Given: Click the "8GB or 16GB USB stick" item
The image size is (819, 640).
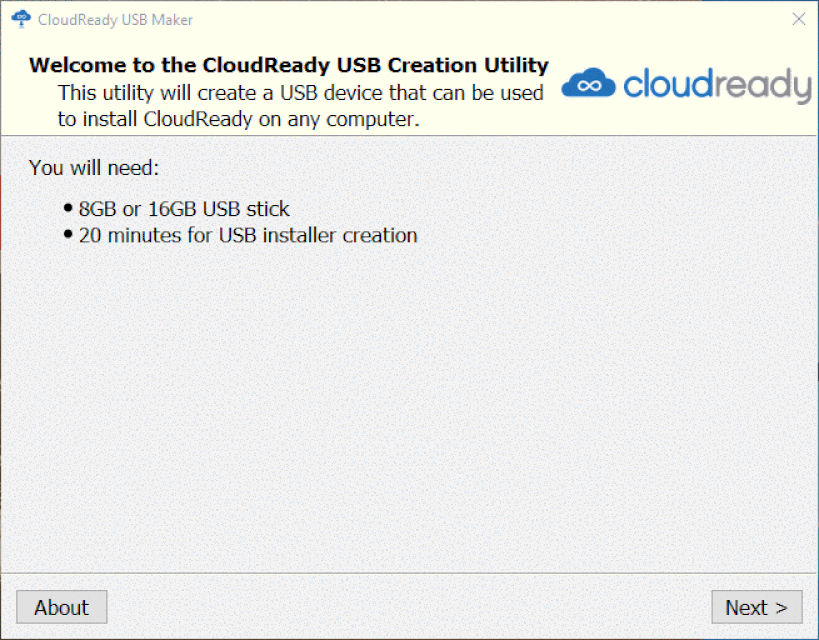Looking at the screenshot, I should [184, 209].
